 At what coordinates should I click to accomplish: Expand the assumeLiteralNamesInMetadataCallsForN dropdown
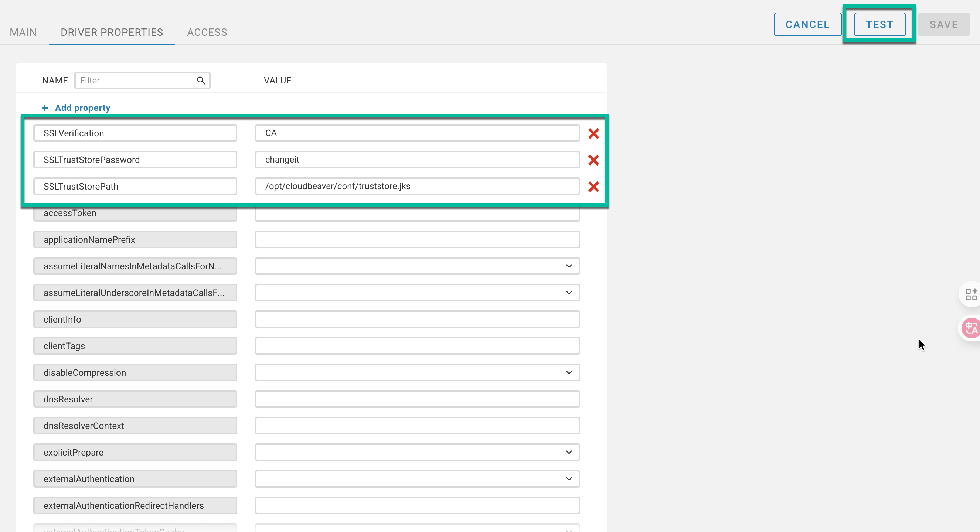pos(568,266)
